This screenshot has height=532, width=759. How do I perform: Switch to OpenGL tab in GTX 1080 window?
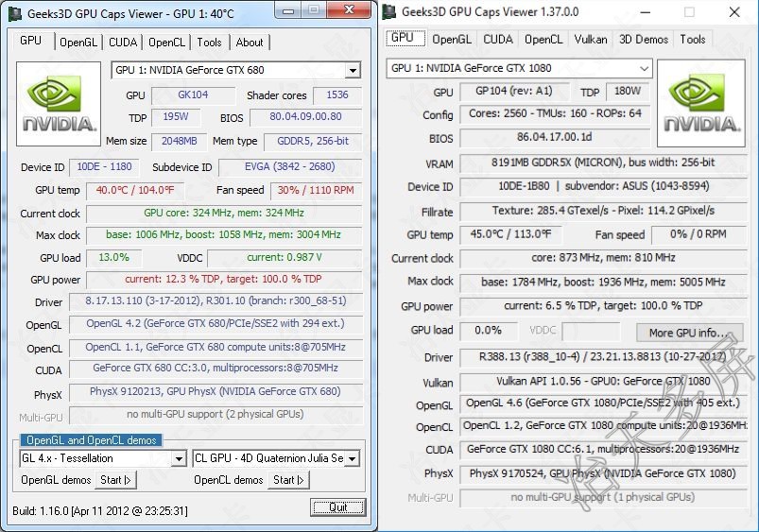pyautogui.click(x=452, y=39)
